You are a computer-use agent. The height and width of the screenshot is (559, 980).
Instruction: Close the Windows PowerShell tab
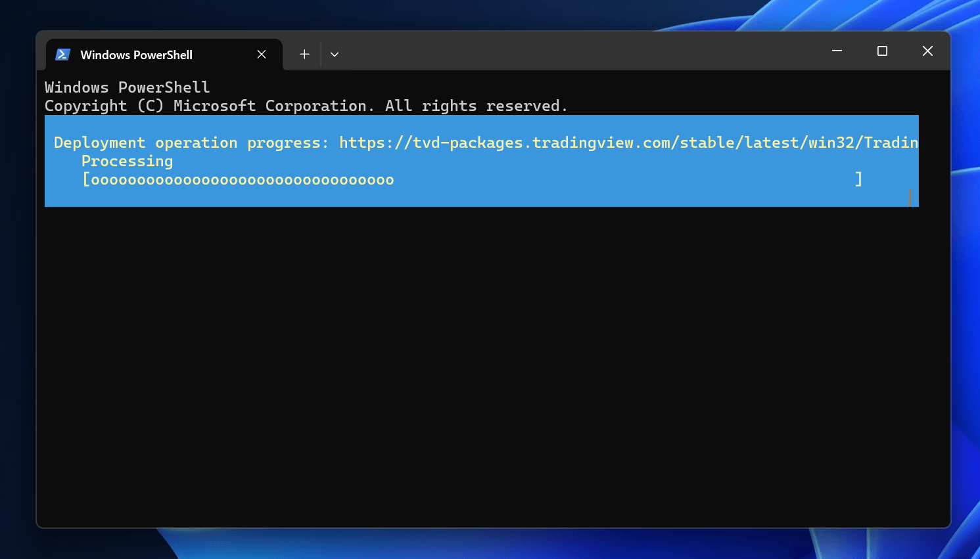262,55
